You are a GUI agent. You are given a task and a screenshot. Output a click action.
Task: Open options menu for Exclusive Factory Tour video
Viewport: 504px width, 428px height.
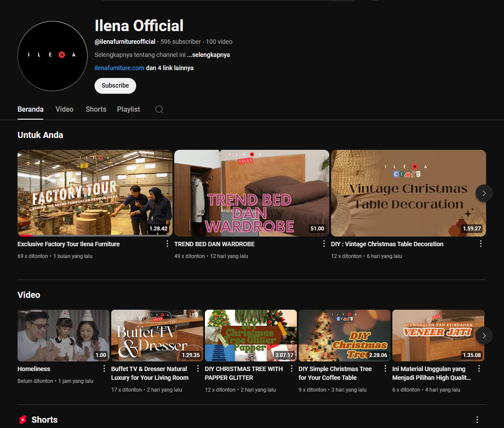point(167,244)
